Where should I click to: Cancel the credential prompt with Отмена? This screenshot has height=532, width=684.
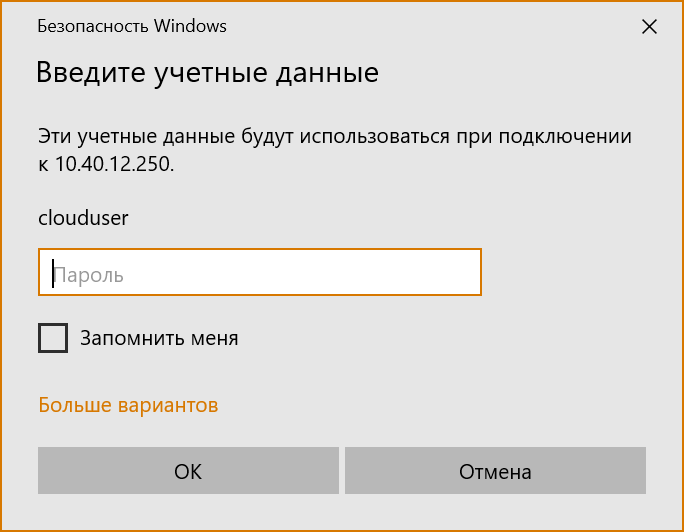pyautogui.click(x=495, y=471)
